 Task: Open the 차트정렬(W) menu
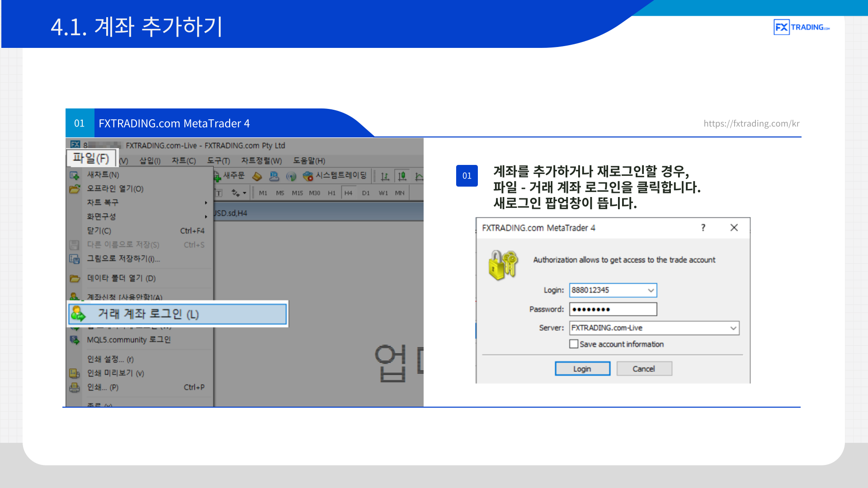(x=261, y=161)
